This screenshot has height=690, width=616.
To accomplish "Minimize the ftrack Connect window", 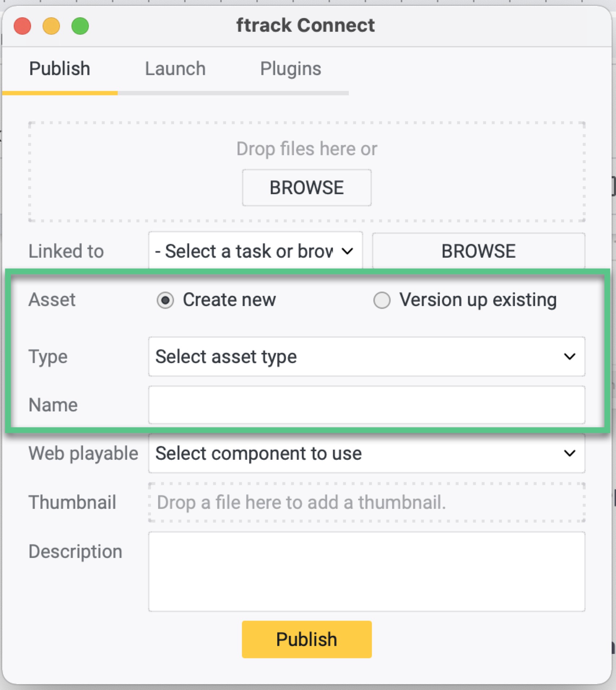I will [51, 26].
